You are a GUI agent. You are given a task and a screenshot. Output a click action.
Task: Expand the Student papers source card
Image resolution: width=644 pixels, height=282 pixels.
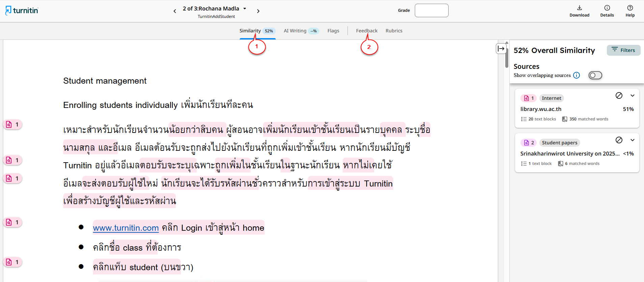point(632,140)
